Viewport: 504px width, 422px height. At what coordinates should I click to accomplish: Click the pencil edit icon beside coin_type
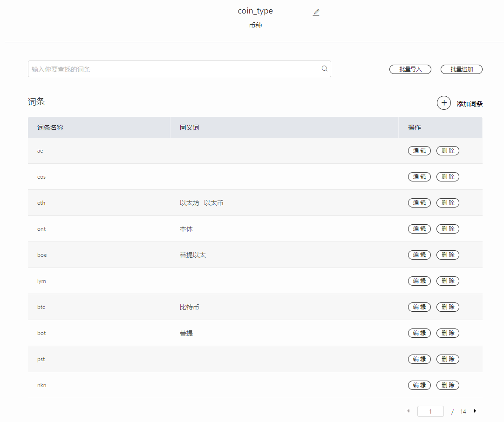click(x=316, y=12)
